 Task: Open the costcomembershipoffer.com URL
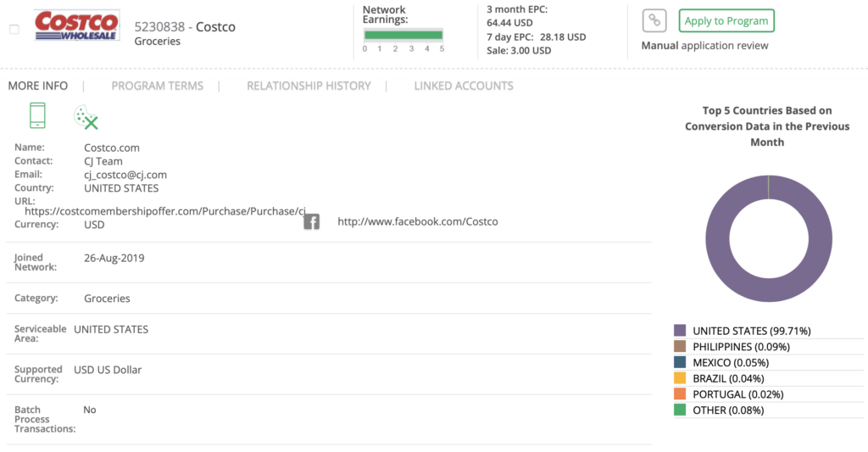pos(165,211)
